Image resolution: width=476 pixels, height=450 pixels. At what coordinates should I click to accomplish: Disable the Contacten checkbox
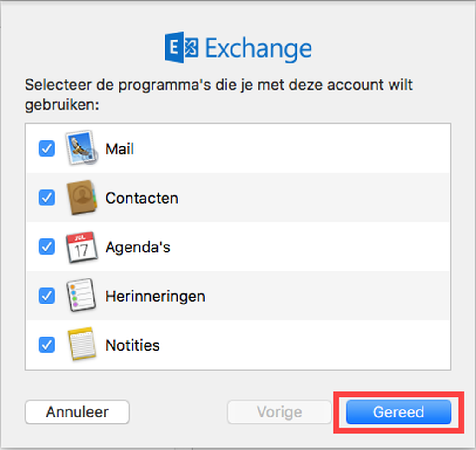point(46,198)
